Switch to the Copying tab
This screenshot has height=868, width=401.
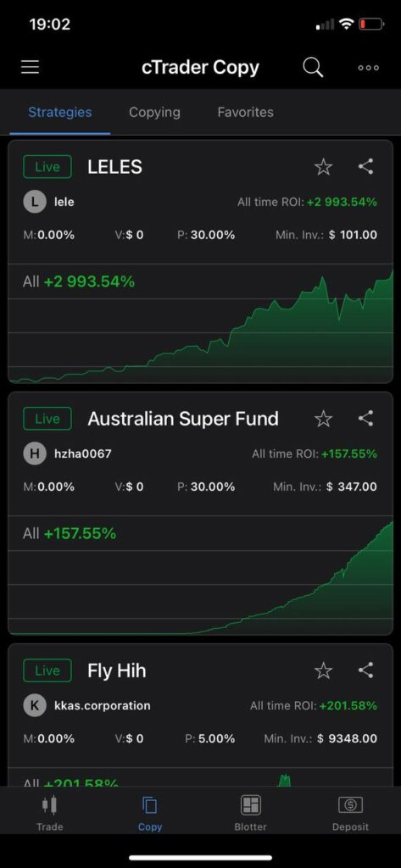click(154, 113)
